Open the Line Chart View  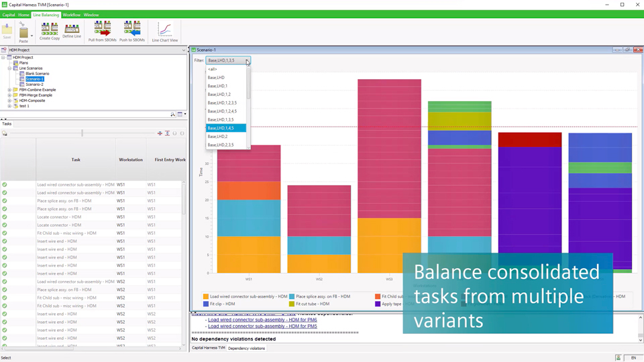point(164,30)
